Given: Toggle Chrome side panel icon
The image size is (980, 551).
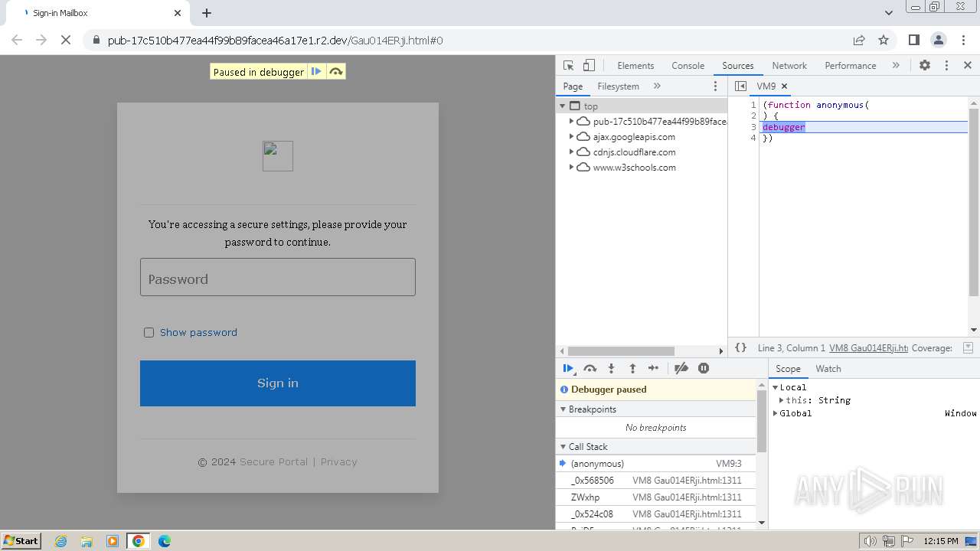Looking at the screenshot, I should click(913, 40).
